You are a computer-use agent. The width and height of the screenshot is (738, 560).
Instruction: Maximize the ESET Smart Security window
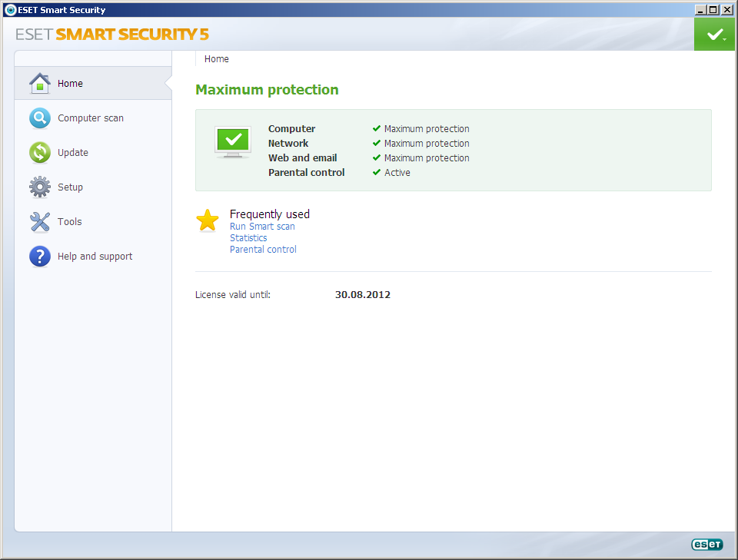pos(713,10)
